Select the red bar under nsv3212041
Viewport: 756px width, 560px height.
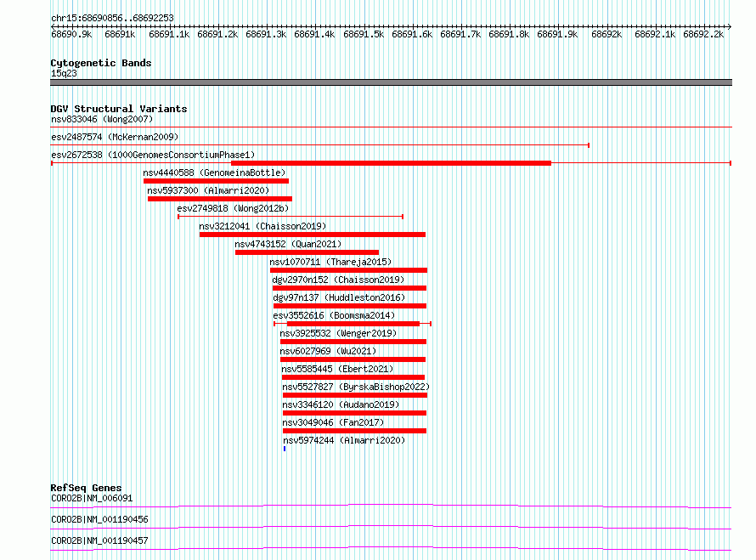pos(313,235)
